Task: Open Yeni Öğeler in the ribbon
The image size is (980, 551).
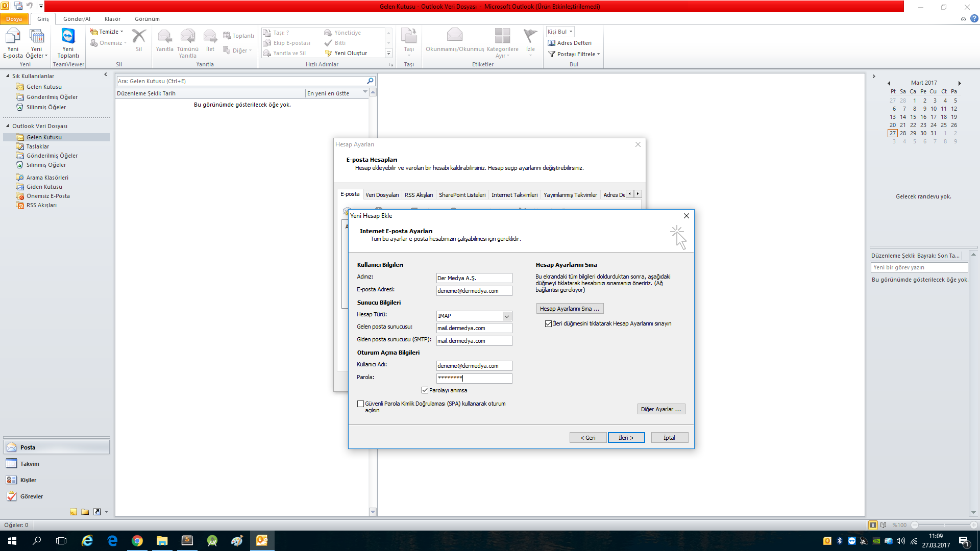Action: pyautogui.click(x=36, y=43)
